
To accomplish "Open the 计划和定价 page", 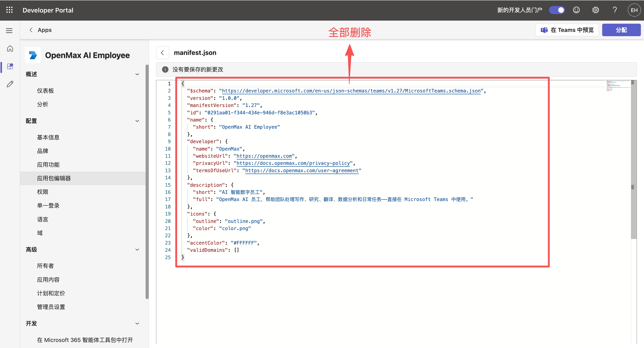I will [51, 293].
